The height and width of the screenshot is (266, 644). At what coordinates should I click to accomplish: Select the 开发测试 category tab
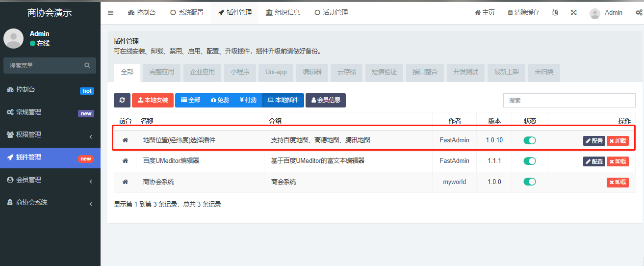(x=465, y=72)
